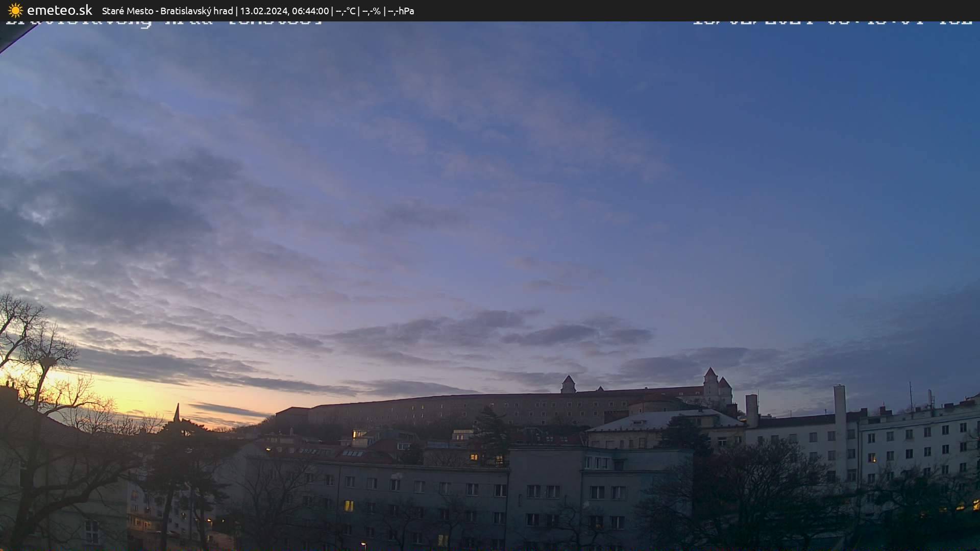Click the temperature °C readout
This screenshot has width=980, height=551.
[x=346, y=11]
